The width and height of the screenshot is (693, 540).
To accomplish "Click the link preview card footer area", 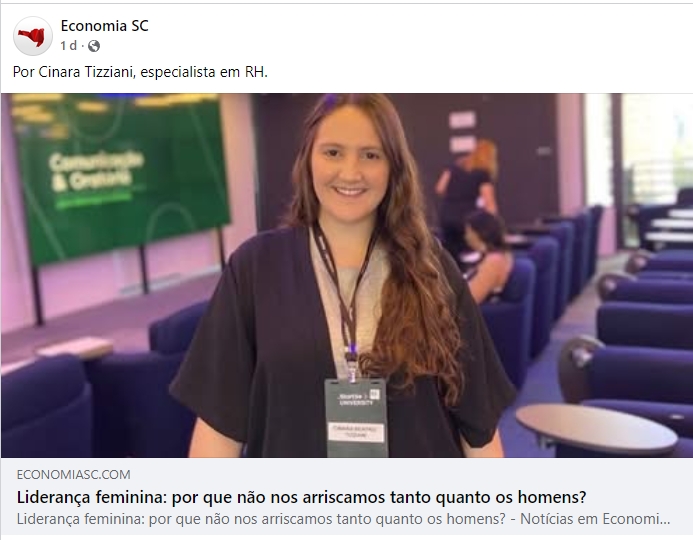I will pyautogui.click(x=346, y=496).
